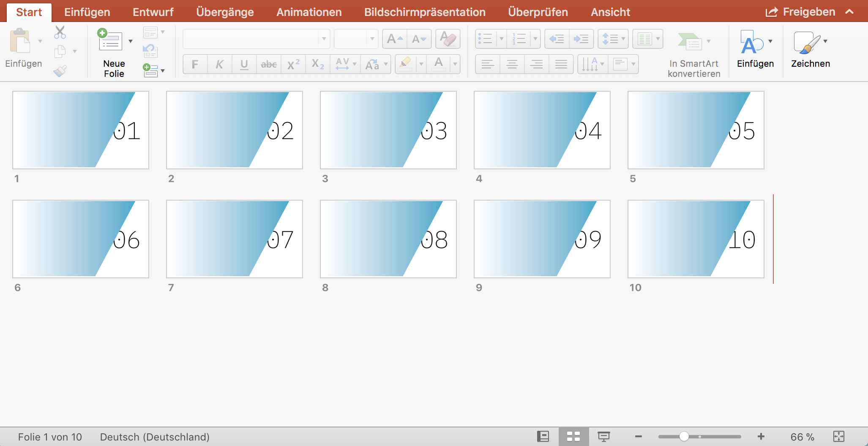
Task: Click the text direction icon
Action: 590,65
